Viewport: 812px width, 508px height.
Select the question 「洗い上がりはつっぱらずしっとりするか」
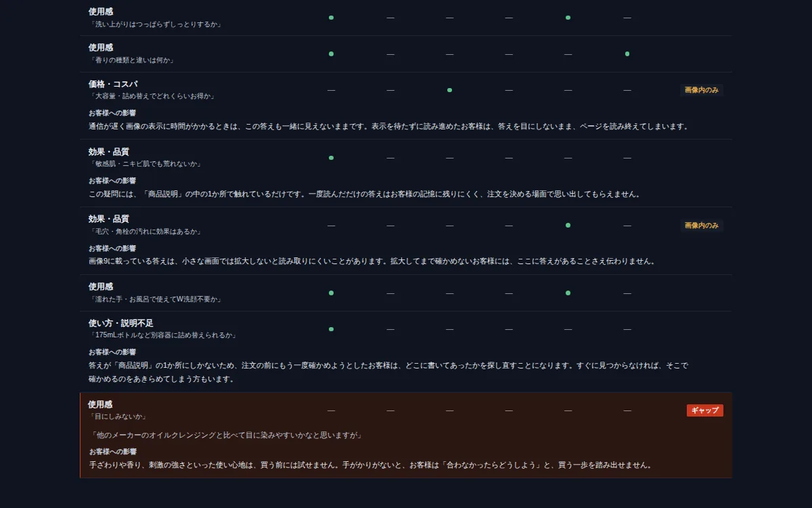(x=156, y=24)
